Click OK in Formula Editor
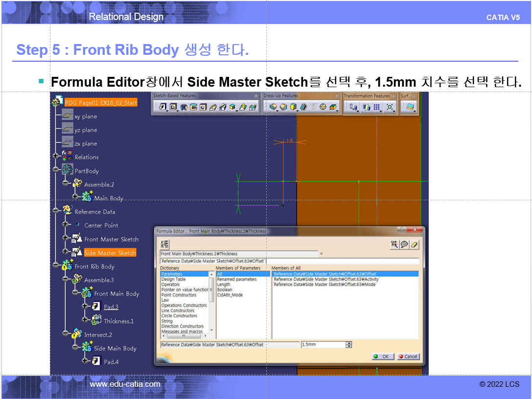Image resolution: width=532 pixels, height=399 pixels. pos(382,356)
